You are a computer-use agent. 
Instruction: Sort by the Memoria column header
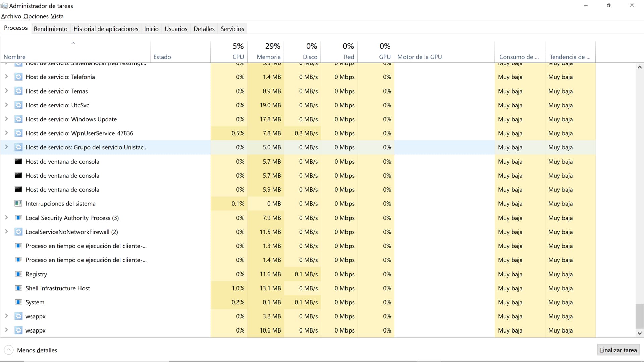pyautogui.click(x=266, y=52)
